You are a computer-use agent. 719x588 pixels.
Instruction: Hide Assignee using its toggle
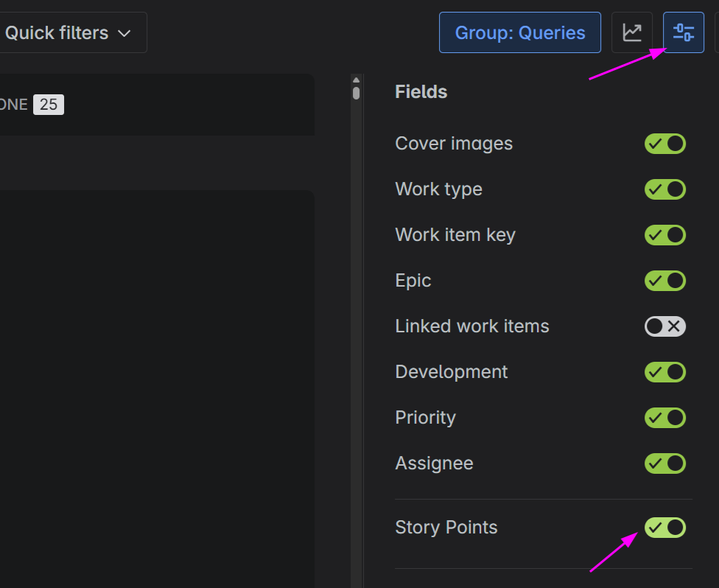pyautogui.click(x=664, y=463)
